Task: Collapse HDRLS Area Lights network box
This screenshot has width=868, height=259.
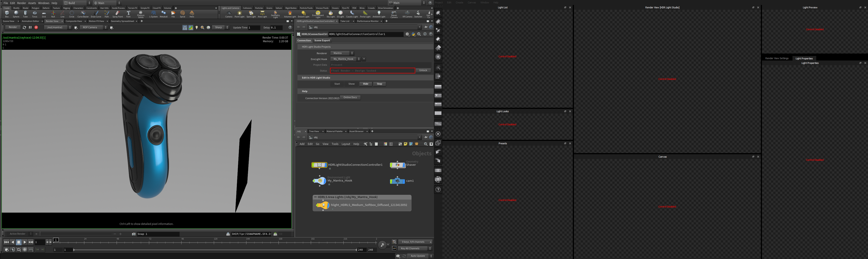Action: pyautogui.click(x=315, y=197)
